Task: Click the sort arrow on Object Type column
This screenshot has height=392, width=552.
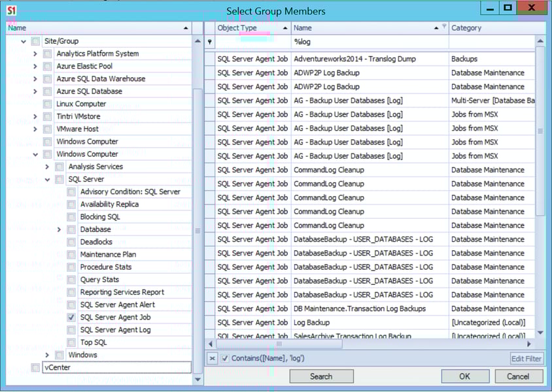Action: 284,27
